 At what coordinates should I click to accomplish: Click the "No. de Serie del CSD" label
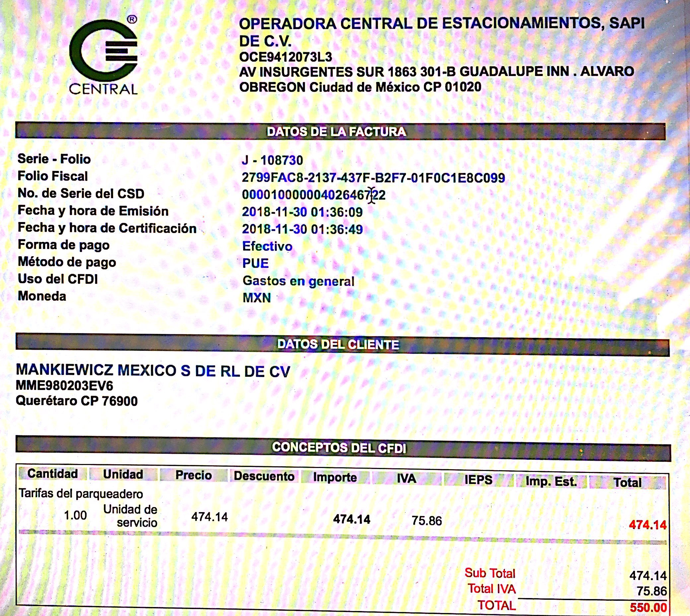(x=81, y=193)
